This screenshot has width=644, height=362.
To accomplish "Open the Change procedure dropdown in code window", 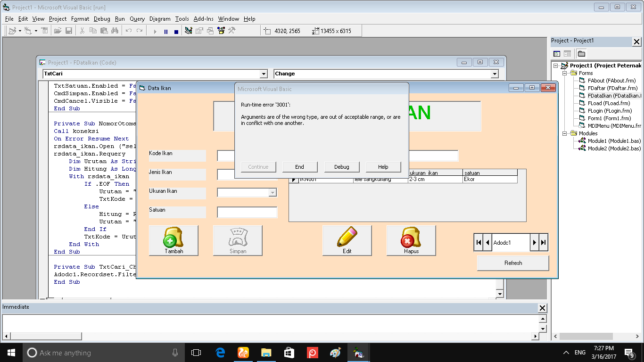I will [x=495, y=74].
